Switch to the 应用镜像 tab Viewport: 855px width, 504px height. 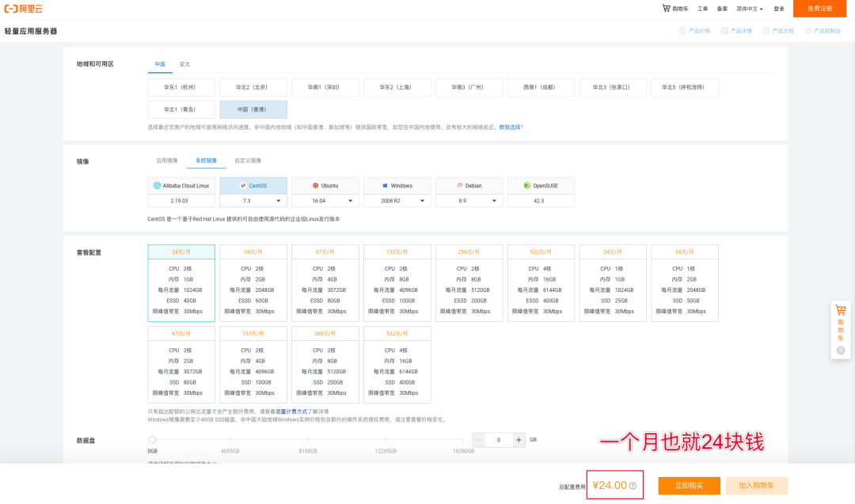[167, 161]
